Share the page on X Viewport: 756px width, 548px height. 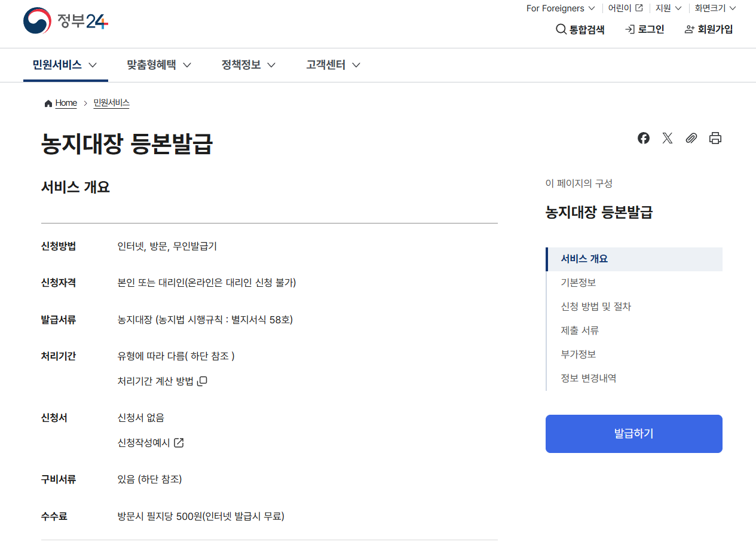tap(667, 138)
